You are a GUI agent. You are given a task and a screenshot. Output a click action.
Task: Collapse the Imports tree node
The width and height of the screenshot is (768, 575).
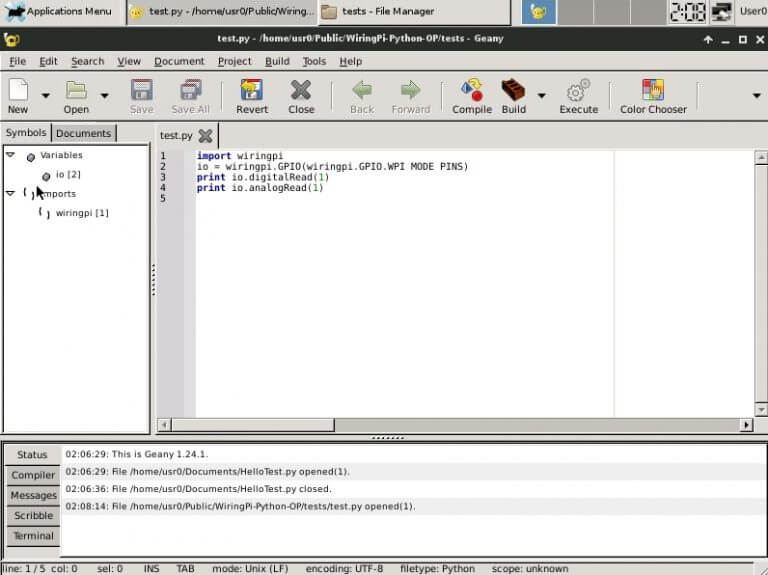tap(10, 193)
